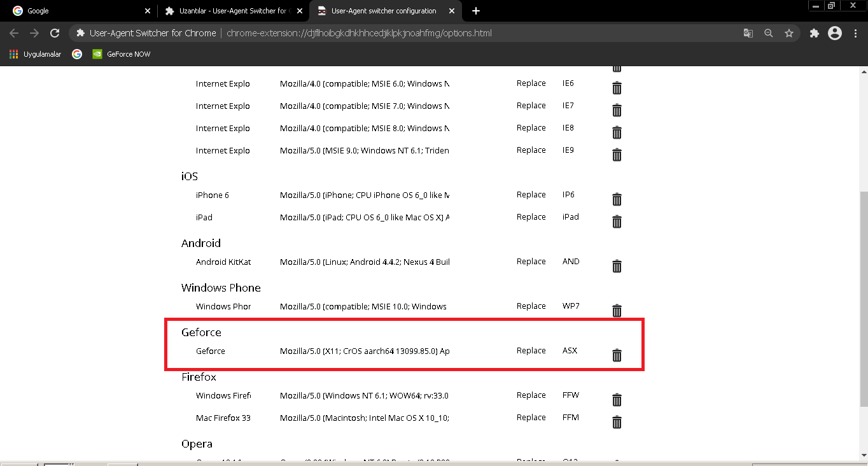Click the Opera group heading

click(197, 444)
